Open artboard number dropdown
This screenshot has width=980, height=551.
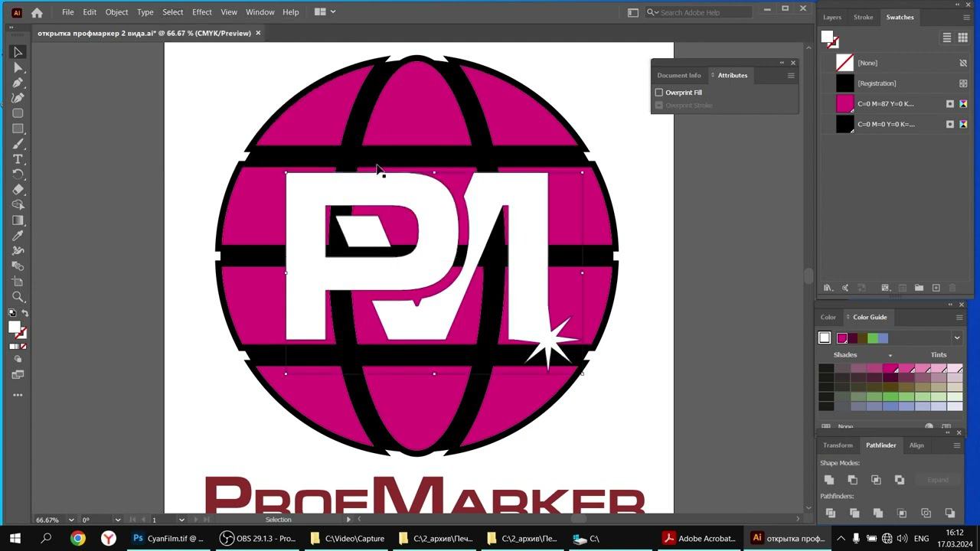click(x=181, y=520)
